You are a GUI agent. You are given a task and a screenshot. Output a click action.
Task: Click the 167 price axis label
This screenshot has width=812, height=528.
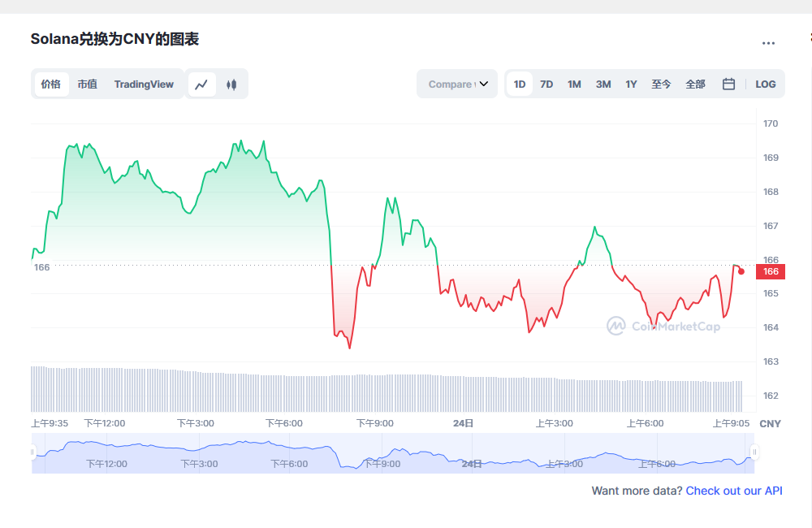tap(771, 226)
